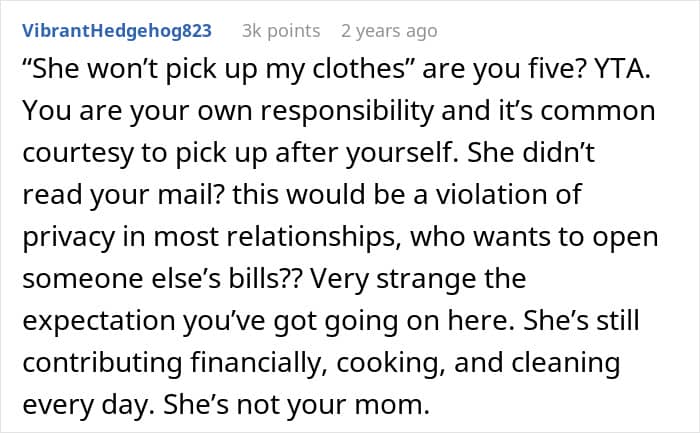Open VibrantHedgehog823's user profile
Screen dimensions: 700x433
pyautogui.click(x=117, y=30)
